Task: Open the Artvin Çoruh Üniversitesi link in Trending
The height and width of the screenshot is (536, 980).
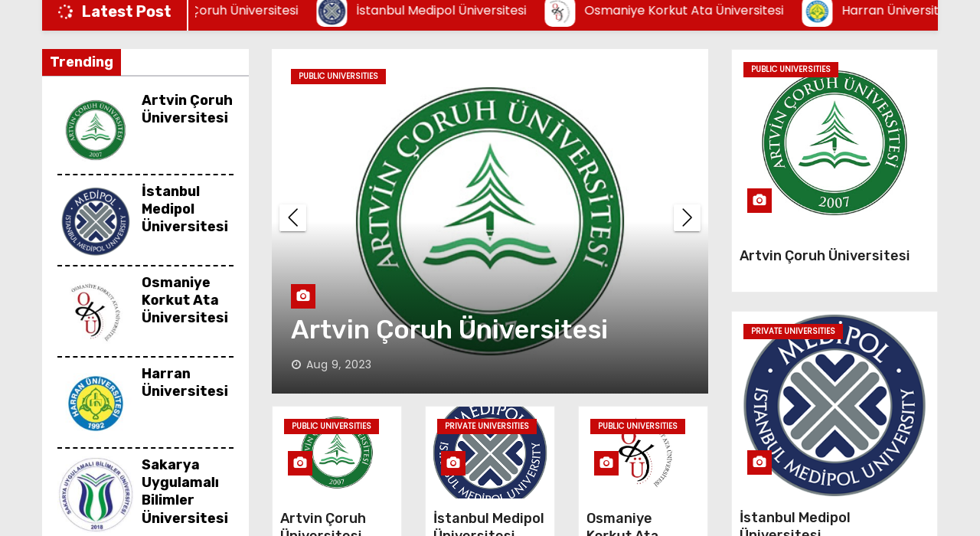Action: coord(187,109)
